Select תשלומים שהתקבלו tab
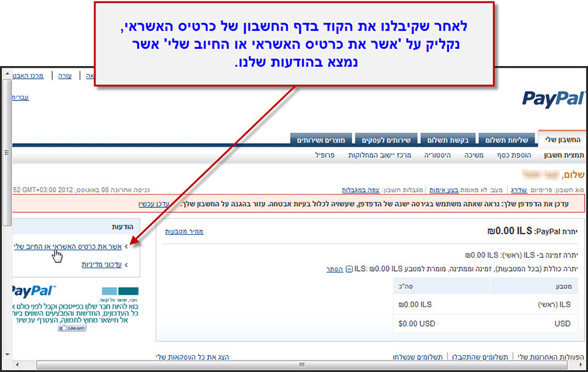The width and height of the screenshot is (588, 372). point(480,357)
